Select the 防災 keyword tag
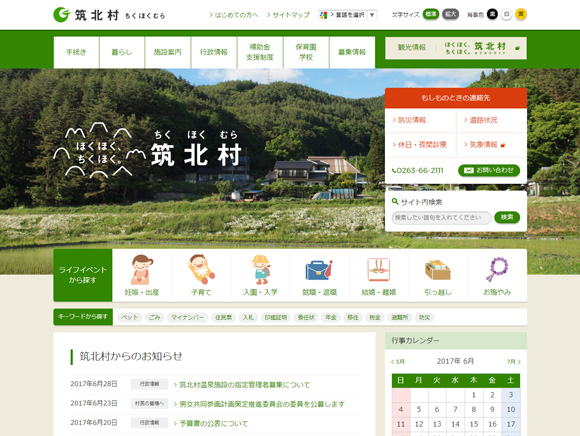The height and width of the screenshot is (436, 580). pos(424,317)
